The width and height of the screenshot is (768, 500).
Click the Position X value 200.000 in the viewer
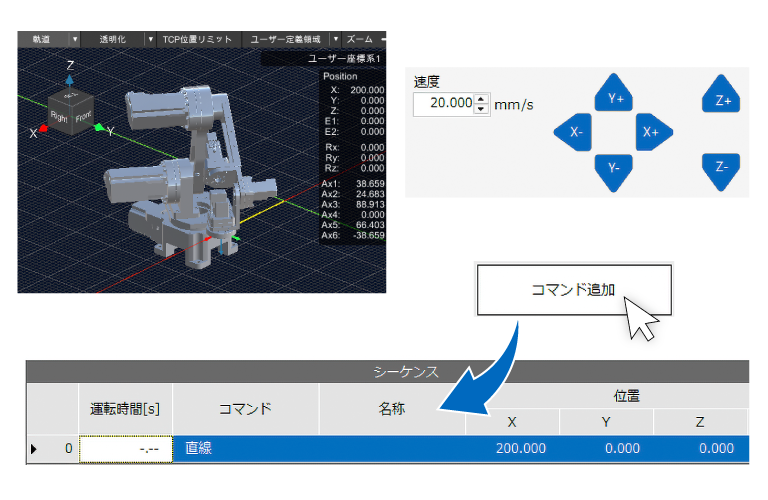(x=367, y=90)
